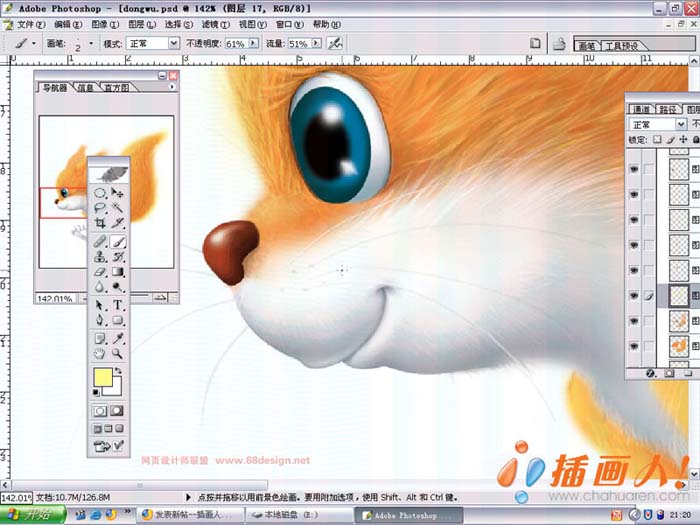Click the horizontal scrollbar thumb
The height and width of the screenshot is (525, 700).
pyautogui.click(x=140, y=485)
